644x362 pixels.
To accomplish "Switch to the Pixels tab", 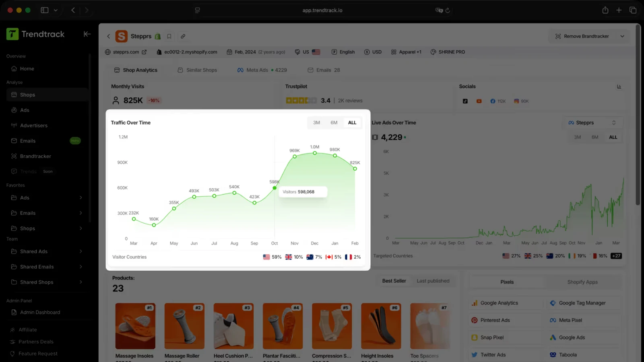I will pos(507,282).
